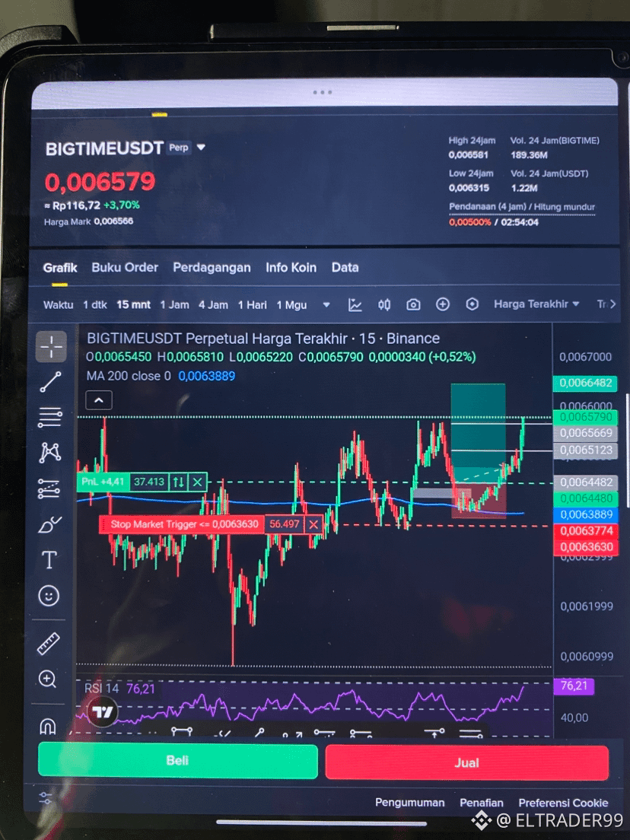Select the 1 Mgu interval
This screenshot has height=840, width=630.
tap(291, 305)
